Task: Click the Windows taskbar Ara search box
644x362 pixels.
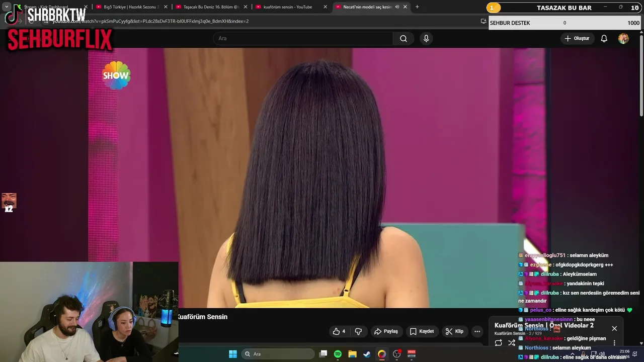Action: pos(278,354)
